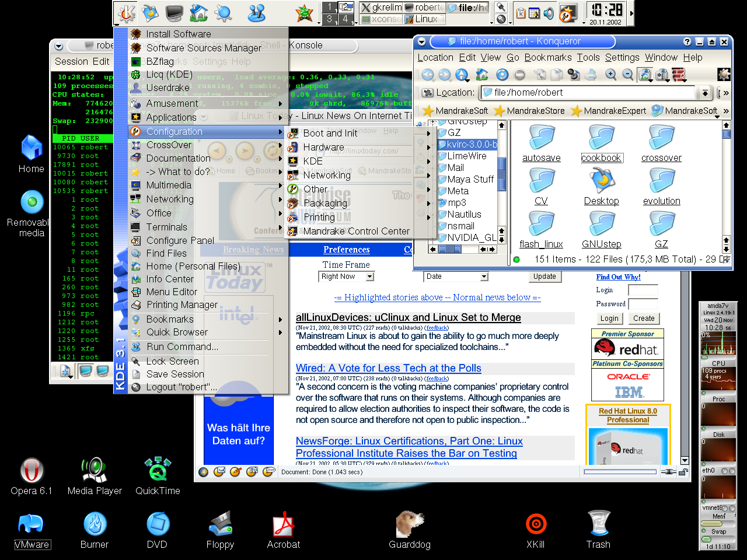Click the Home icon in Konqueror toolbar

(x=481, y=75)
